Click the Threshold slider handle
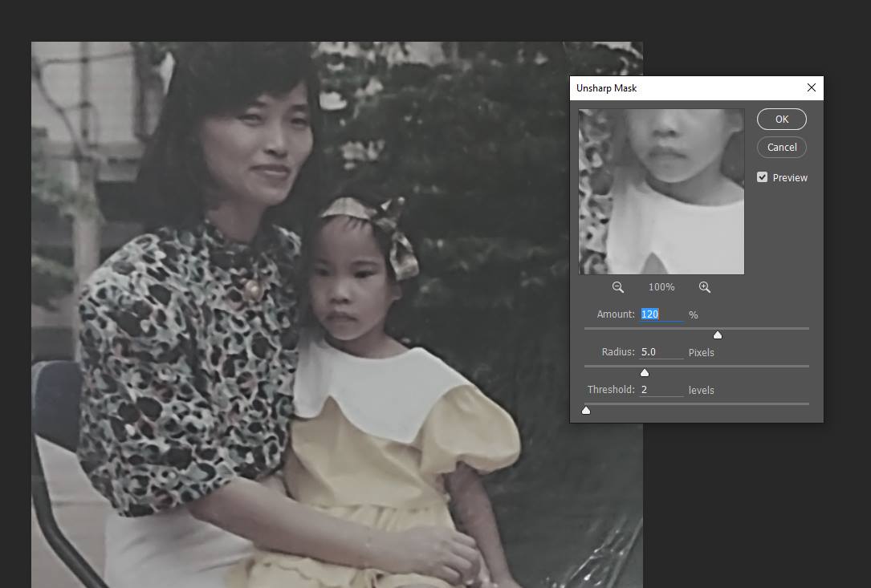This screenshot has height=588, width=871. 586,410
